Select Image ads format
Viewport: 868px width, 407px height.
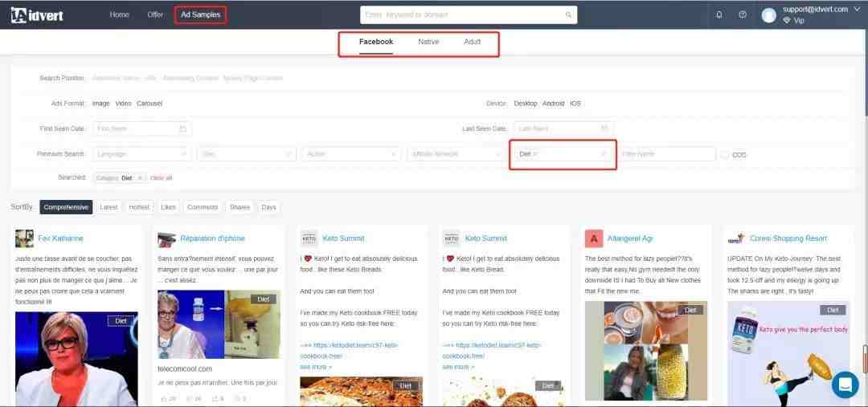[100, 104]
